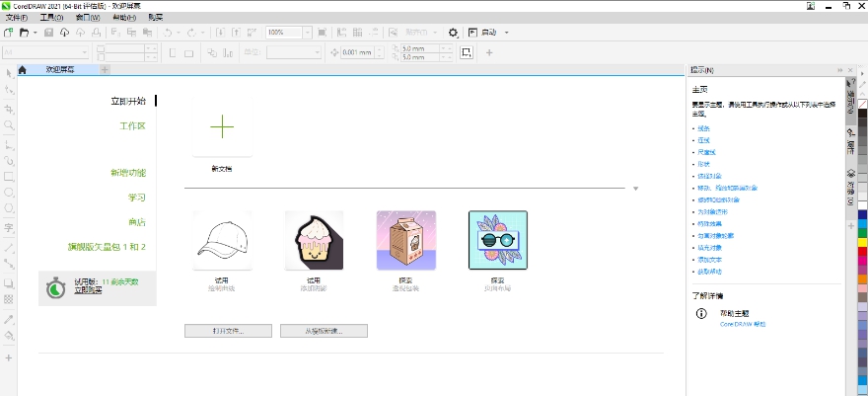Select the Shape tool in the toolbox
Viewport: 868px width, 396px height.
(x=9, y=90)
